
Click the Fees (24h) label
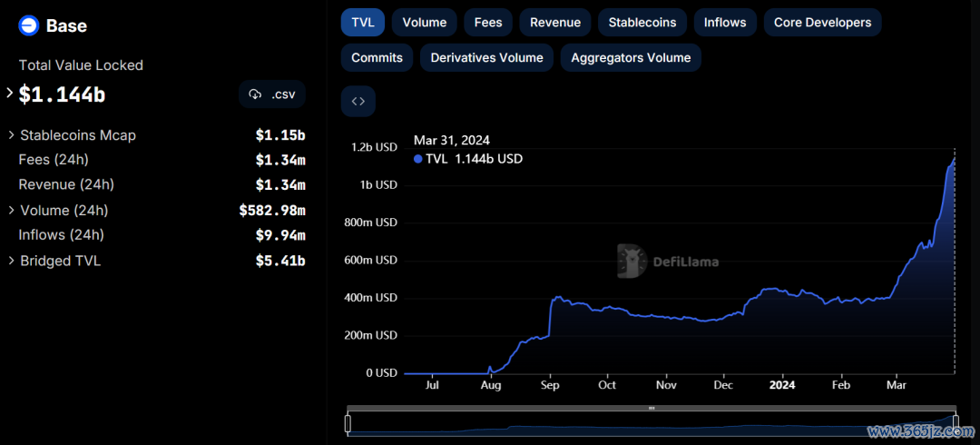coord(54,160)
